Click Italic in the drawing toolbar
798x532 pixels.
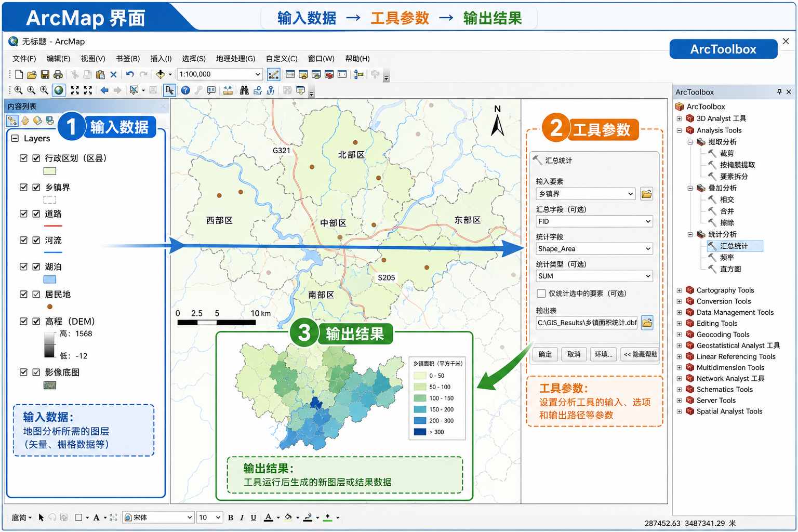(x=242, y=517)
